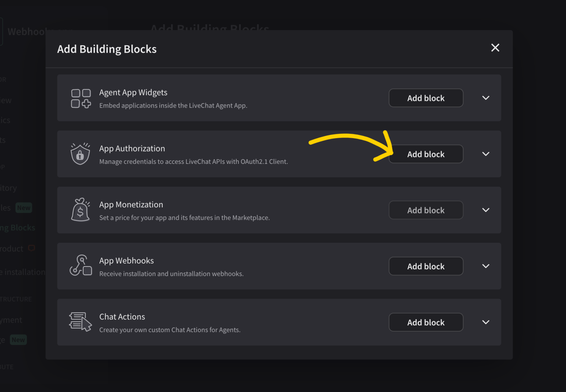This screenshot has height=392, width=566.
Task: Click the App Webhooks title text
Action: pos(127,261)
